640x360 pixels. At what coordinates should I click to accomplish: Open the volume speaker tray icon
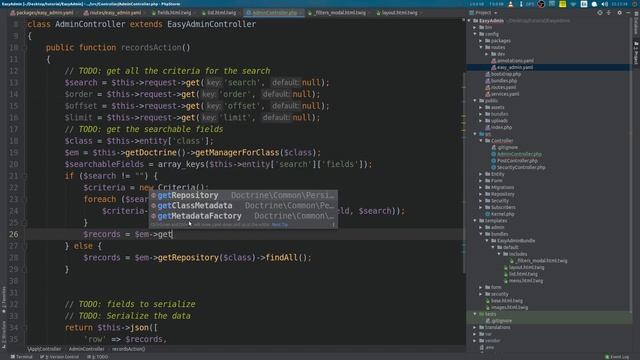604,4
